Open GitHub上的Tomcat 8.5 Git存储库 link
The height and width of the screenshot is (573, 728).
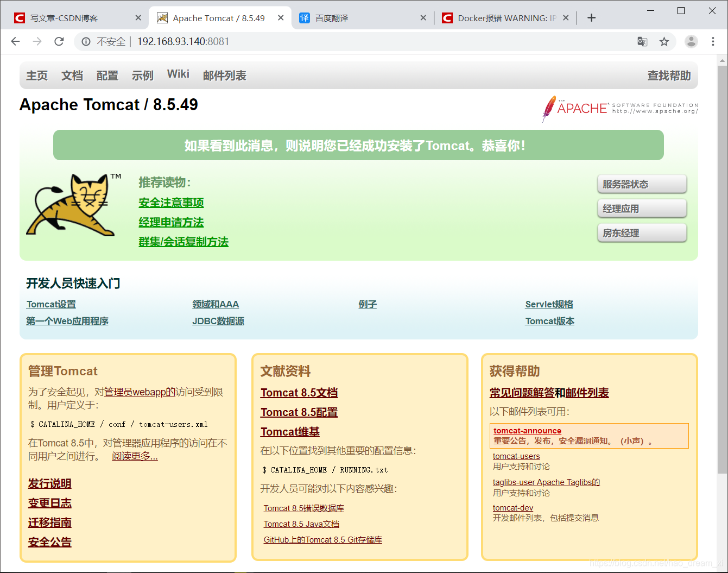(x=323, y=540)
